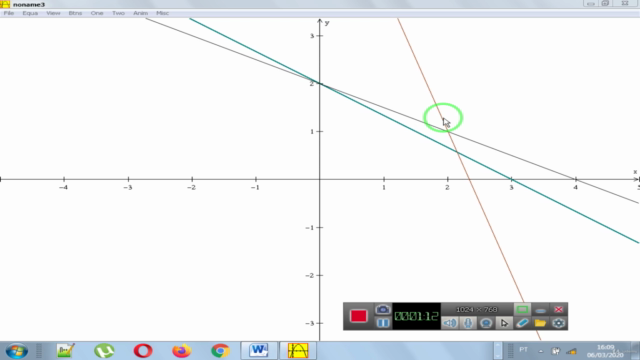Open the Anim menu

pyautogui.click(x=140, y=13)
